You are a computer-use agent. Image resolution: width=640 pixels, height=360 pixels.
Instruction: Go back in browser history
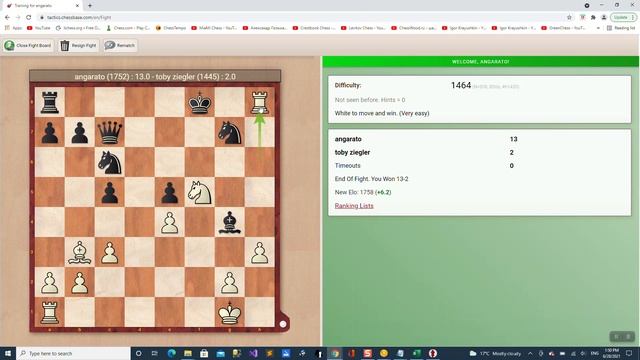(x=7, y=18)
